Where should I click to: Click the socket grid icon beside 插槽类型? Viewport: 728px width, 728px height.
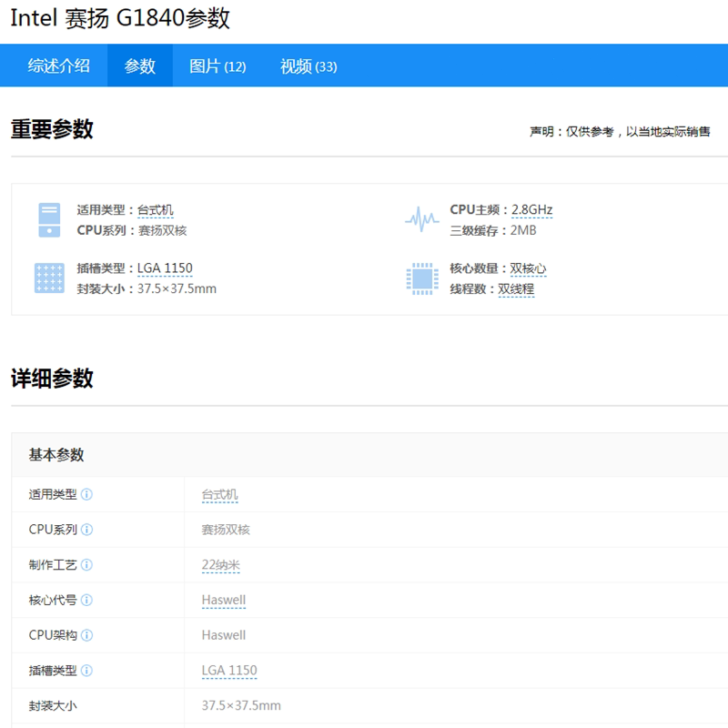click(x=49, y=278)
